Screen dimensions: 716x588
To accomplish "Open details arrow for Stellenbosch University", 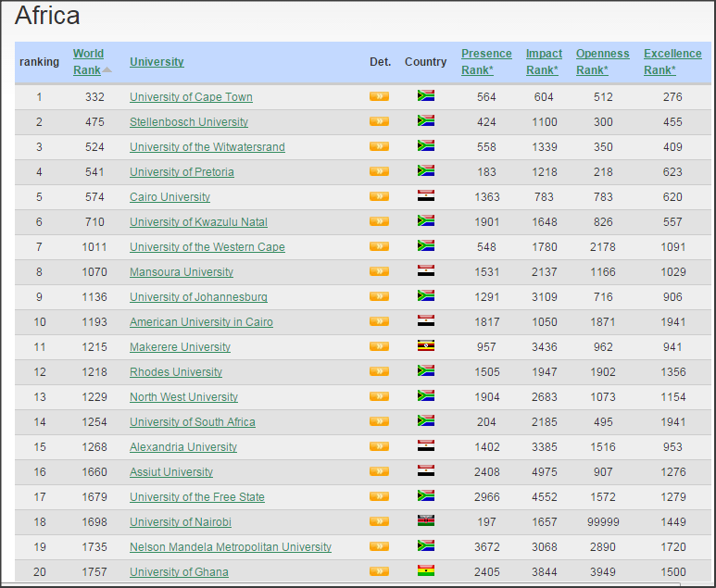I will coord(379,121).
